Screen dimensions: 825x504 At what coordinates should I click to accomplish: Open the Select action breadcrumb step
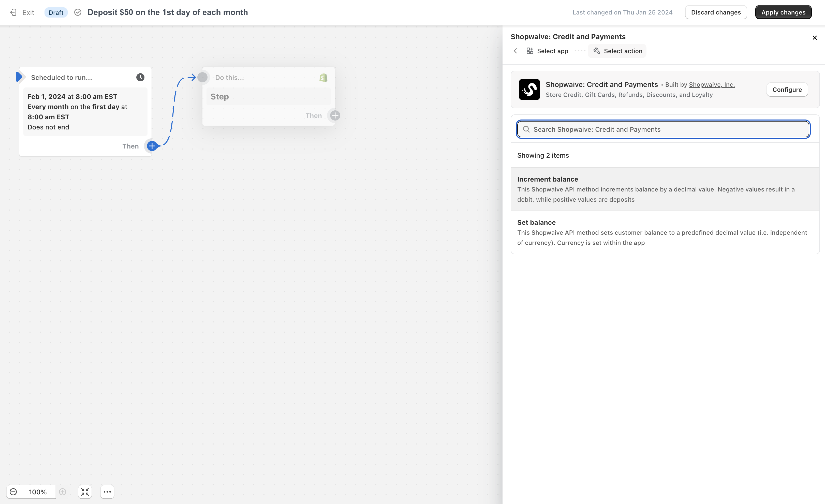click(617, 51)
